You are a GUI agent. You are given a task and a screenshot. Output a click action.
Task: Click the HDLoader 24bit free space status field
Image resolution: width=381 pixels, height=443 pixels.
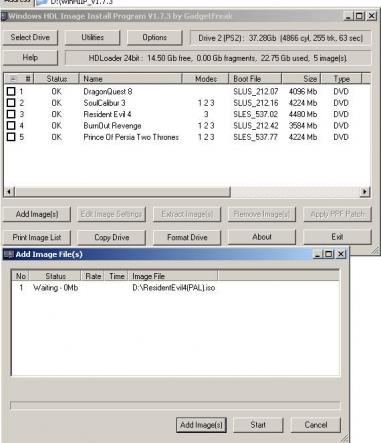[x=218, y=58]
